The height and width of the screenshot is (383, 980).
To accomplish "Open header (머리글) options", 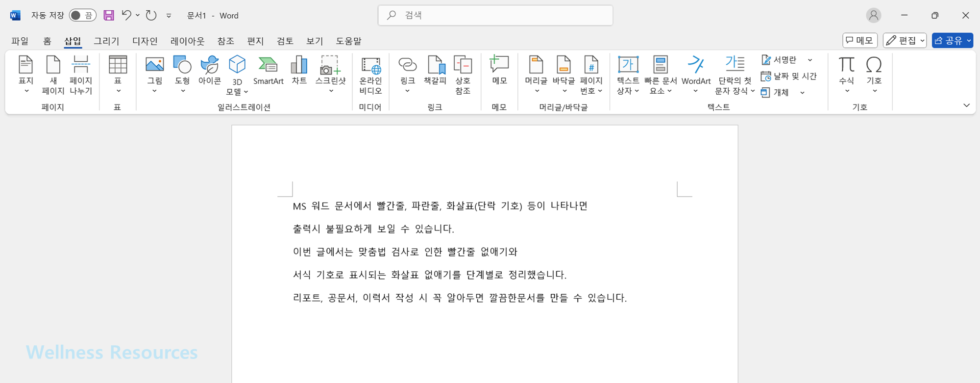I will point(536,75).
